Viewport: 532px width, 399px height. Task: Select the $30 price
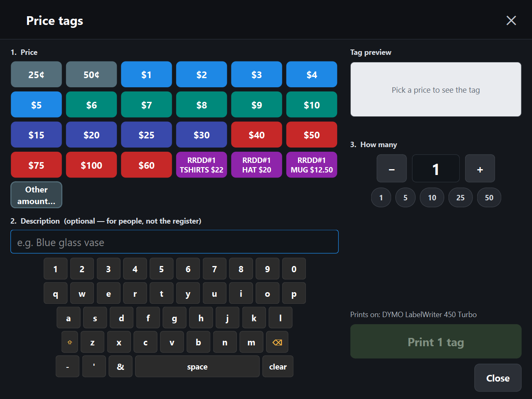(x=202, y=135)
